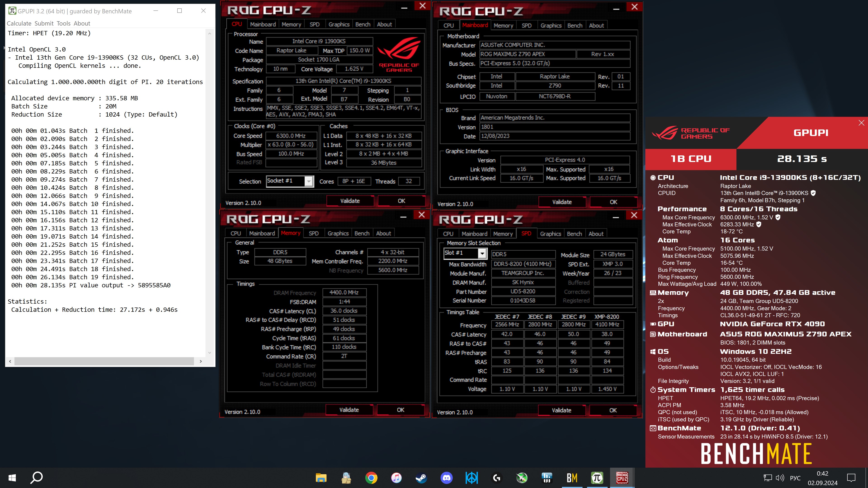Click GPUPI scrollbar down arrow
The height and width of the screenshot is (488, 868).
[x=210, y=353]
